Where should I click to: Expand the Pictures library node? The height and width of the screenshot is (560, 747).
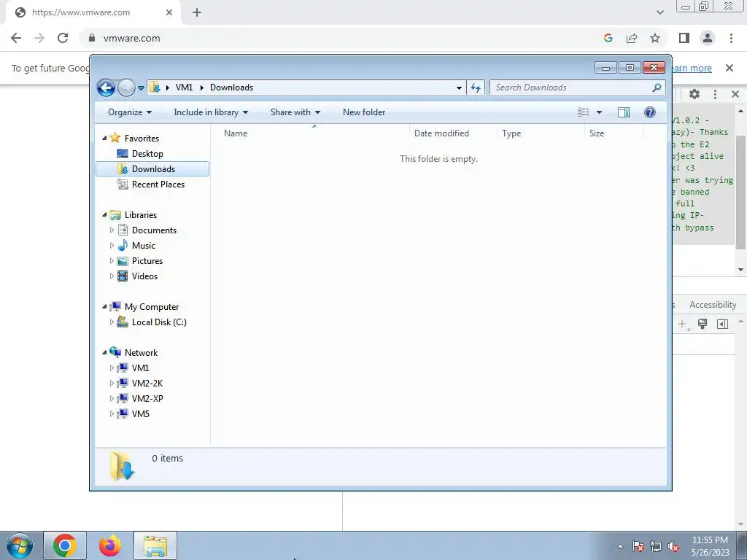(x=112, y=261)
